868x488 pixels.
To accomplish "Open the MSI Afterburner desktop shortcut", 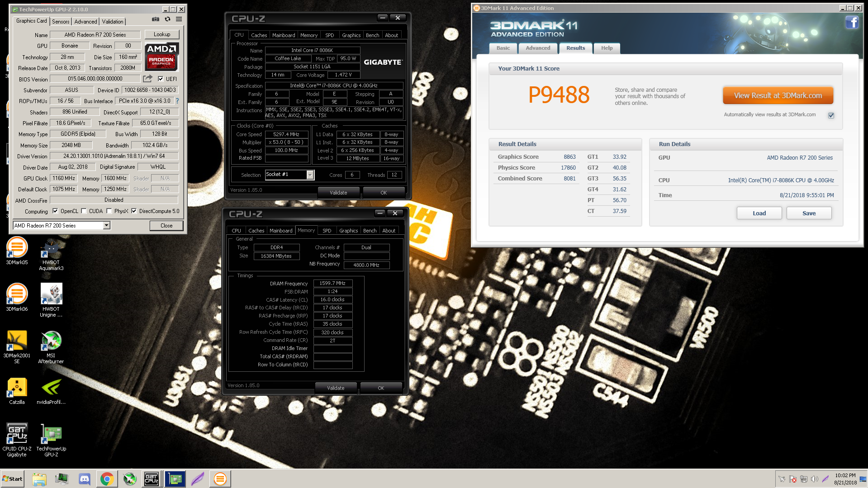I will [x=51, y=347].
